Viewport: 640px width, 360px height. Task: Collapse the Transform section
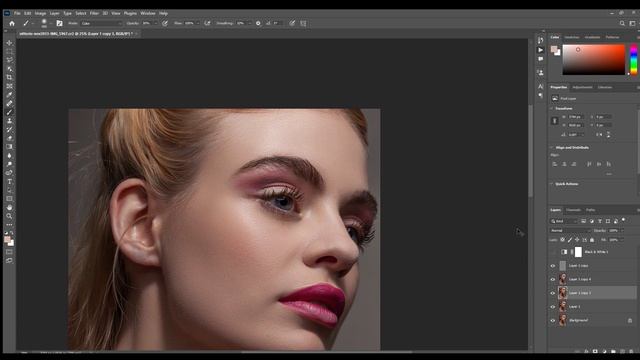tap(551, 109)
